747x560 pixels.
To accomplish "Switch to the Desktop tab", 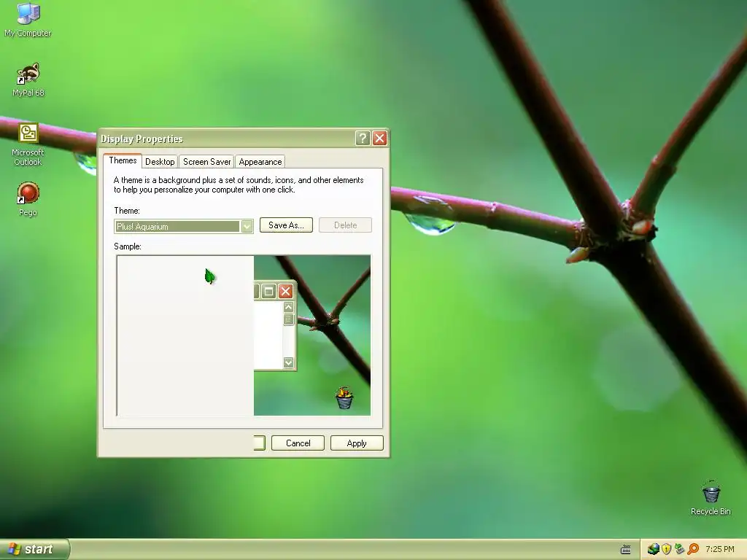I will point(160,161).
